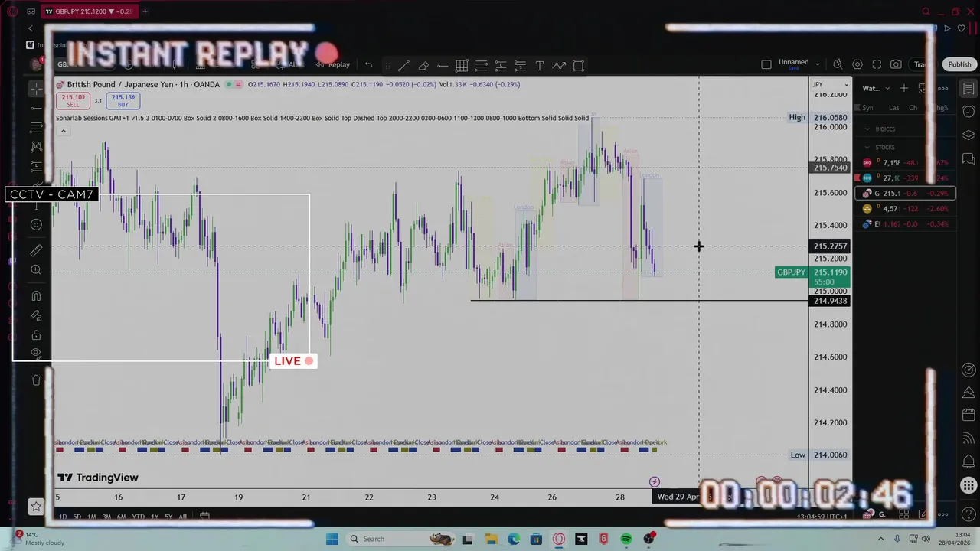The height and width of the screenshot is (551, 980).
Task: Click the 214.9438 horizontal line price label
Action: pyautogui.click(x=830, y=301)
